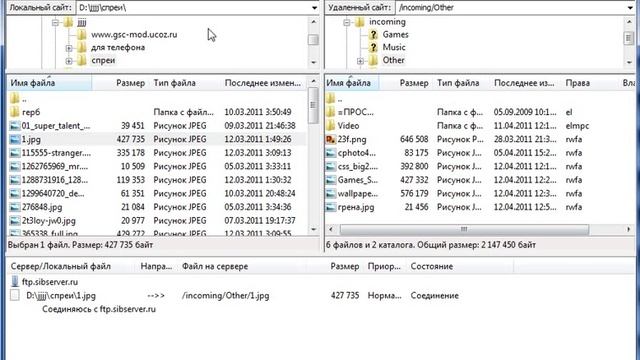Collapse the jjjj folder in local tree
Image resolution: width=640 pixels, height=360 pixels.
(x=56, y=22)
